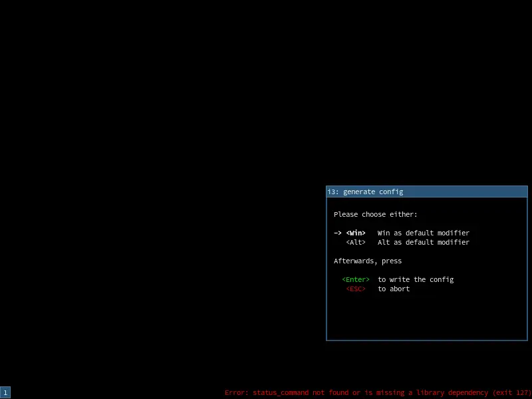Click inside the config dialog body
Screen dimensions: 532x399
426,313
